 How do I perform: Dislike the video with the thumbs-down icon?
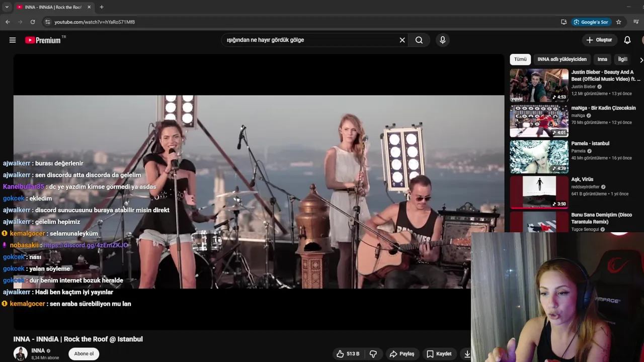[x=373, y=354]
